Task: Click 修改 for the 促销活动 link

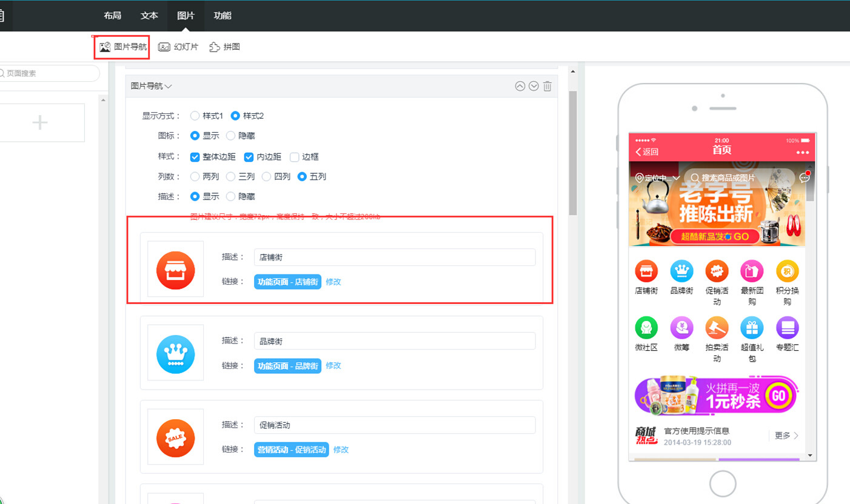Action: [x=341, y=449]
